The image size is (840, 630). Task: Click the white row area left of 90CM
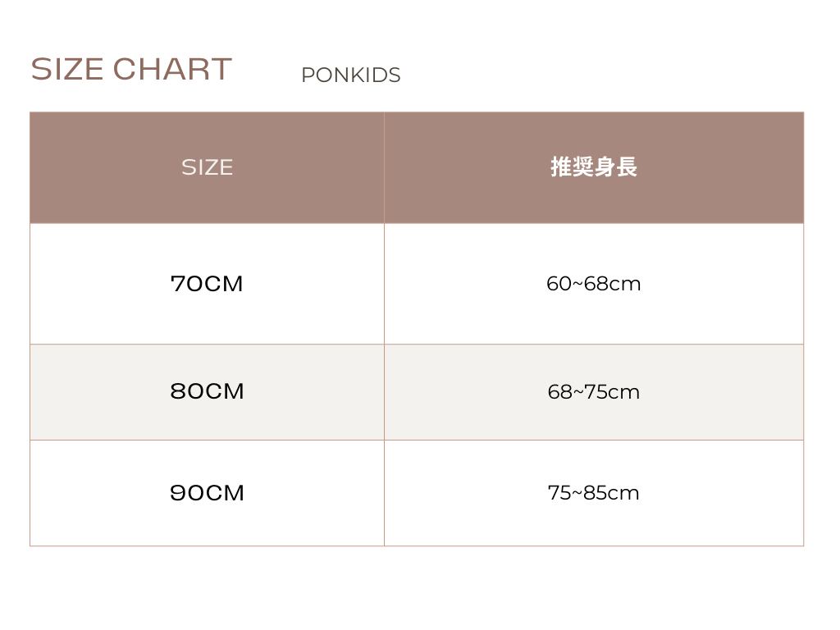click(x=90, y=493)
